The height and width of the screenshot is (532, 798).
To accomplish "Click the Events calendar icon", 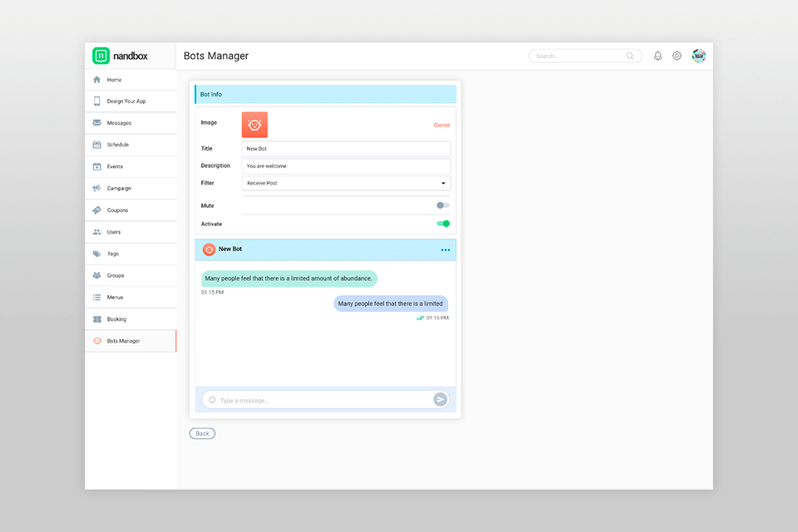I will (96, 166).
